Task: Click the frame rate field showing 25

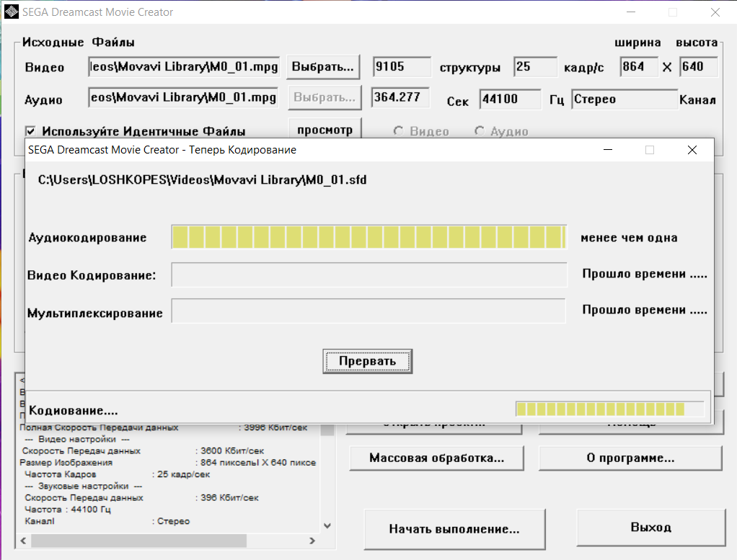Action: (x=535, y=67)
